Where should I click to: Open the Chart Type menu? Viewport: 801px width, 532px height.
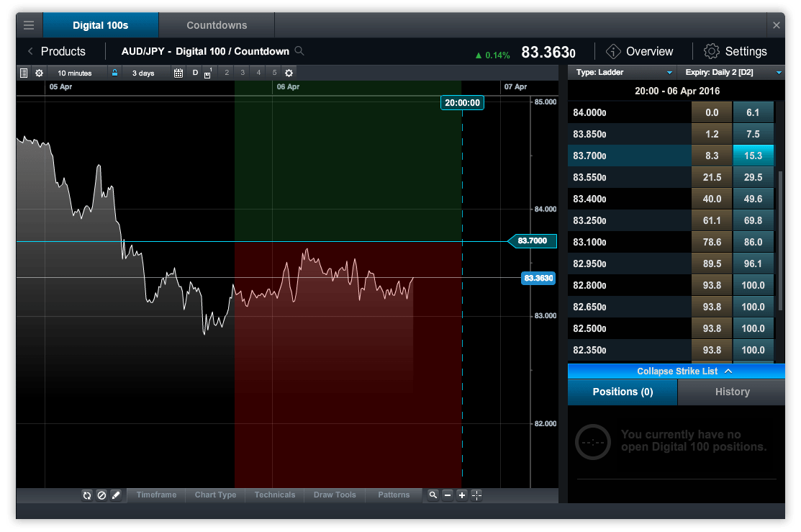coord(216,495)
